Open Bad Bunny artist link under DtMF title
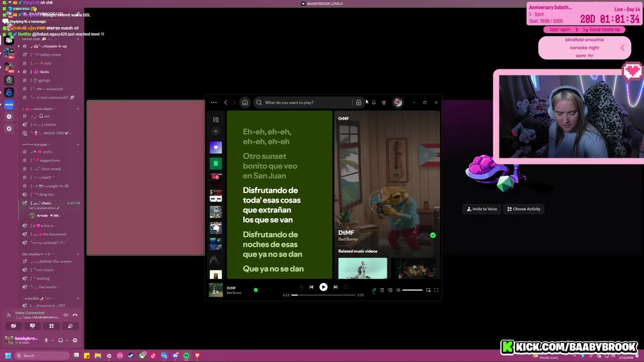The image size is (644, 362). coord(348,239)
